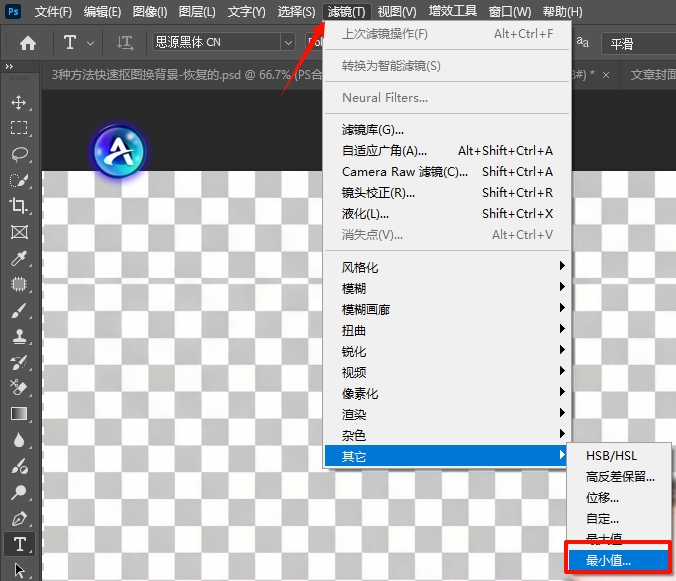Choose 自适应广角(A)... filter
The width and height of the screenshot is (676, 581).
click(447, 151)
